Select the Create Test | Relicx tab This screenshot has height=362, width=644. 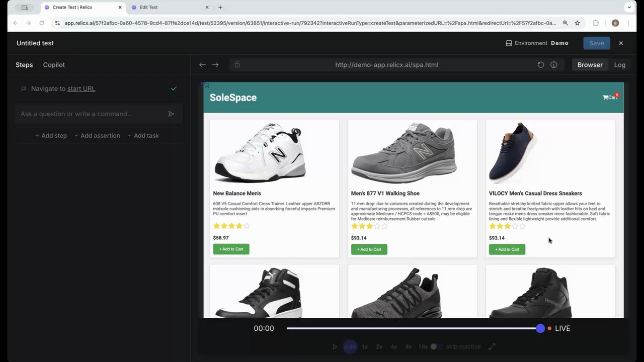click(x=83, y=8)
